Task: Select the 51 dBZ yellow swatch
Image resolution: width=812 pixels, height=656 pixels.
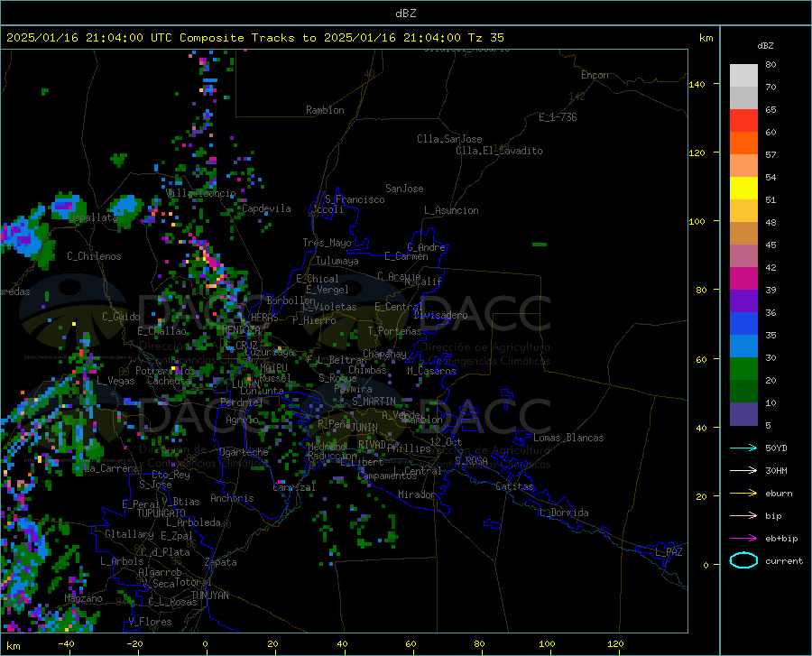Action: pos(743,189)
